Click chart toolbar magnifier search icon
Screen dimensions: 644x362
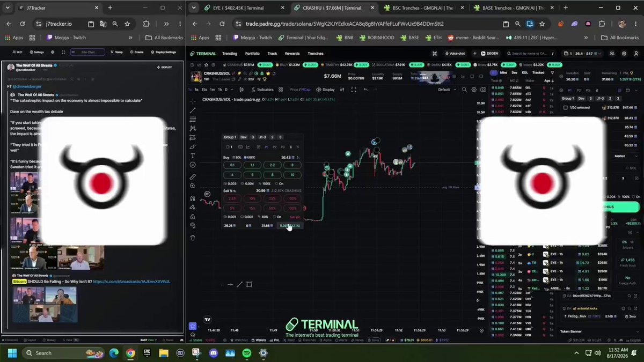point(465,90)
